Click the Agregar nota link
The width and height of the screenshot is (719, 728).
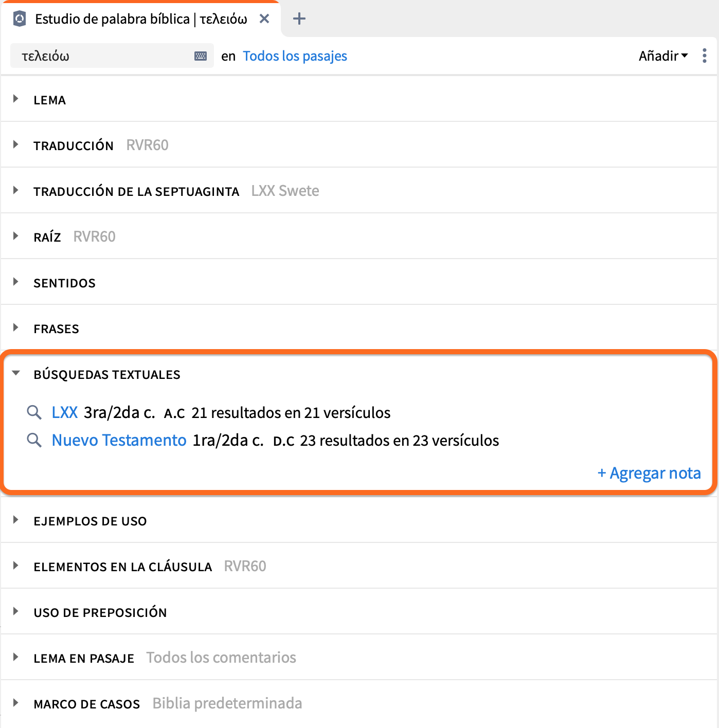pyautogui.click(x=649, y=473)
